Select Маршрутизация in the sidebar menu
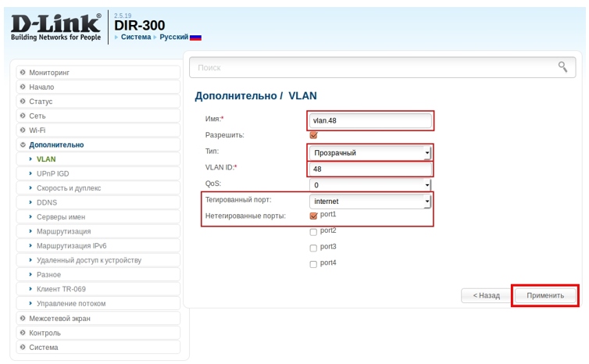 63,231
